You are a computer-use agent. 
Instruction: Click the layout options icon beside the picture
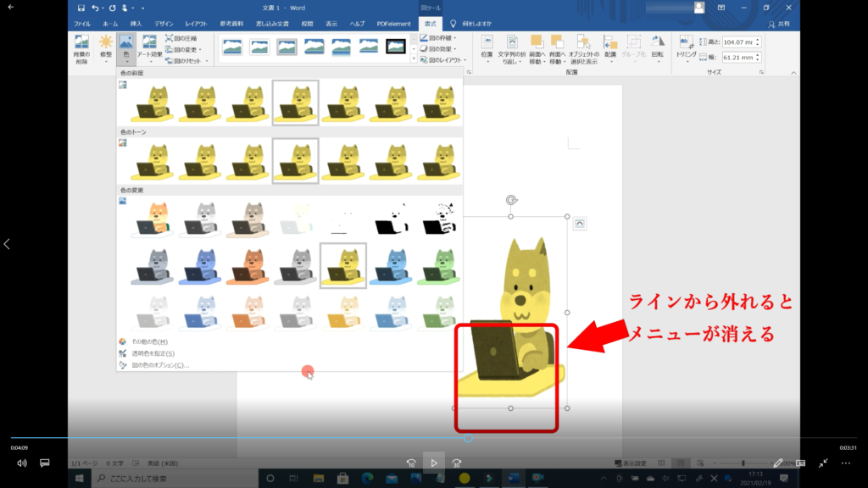click(x=580, y=223)
